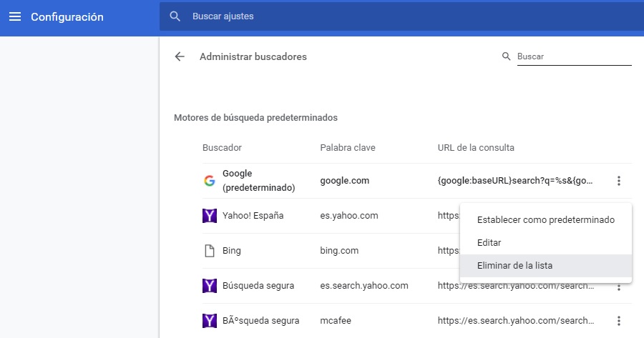
Task: Click the Bing engine name
Action: [x=232, y=251]
